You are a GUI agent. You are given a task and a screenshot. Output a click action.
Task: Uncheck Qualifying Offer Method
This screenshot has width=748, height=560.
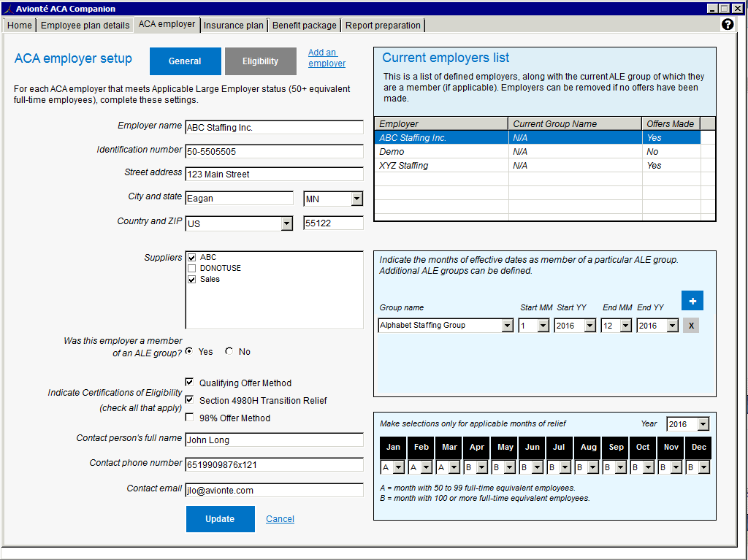(x=189, y=381)
